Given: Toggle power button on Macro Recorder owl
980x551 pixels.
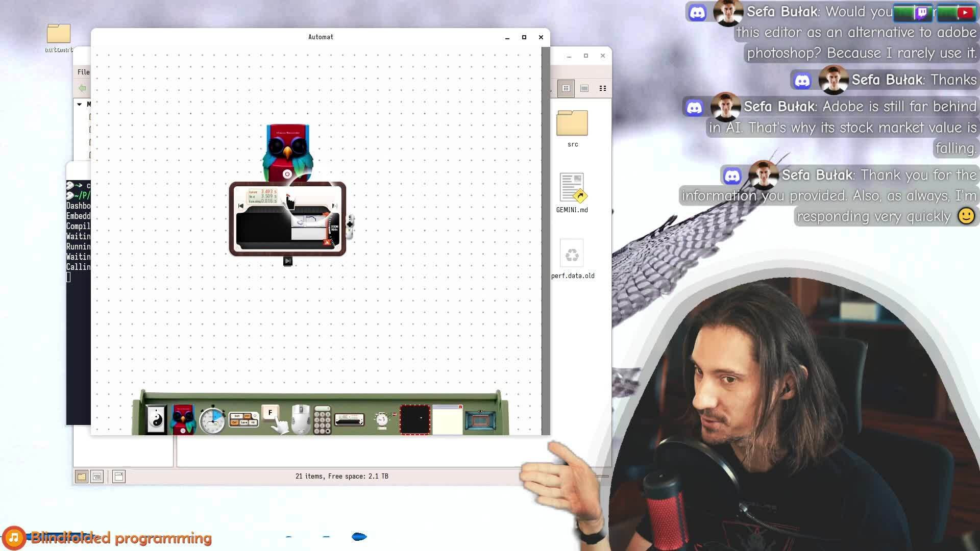Looking at the screenshot, I should pyautogui.click(x=287, y=174).
